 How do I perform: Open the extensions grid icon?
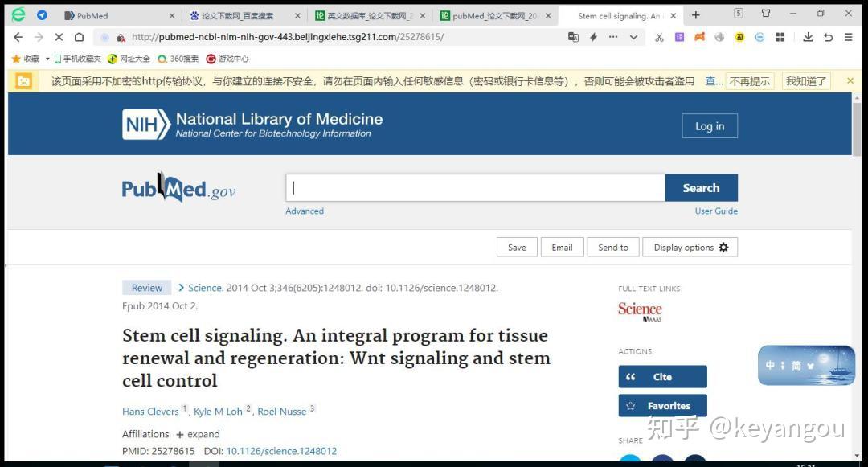click(x=780, y=37)
